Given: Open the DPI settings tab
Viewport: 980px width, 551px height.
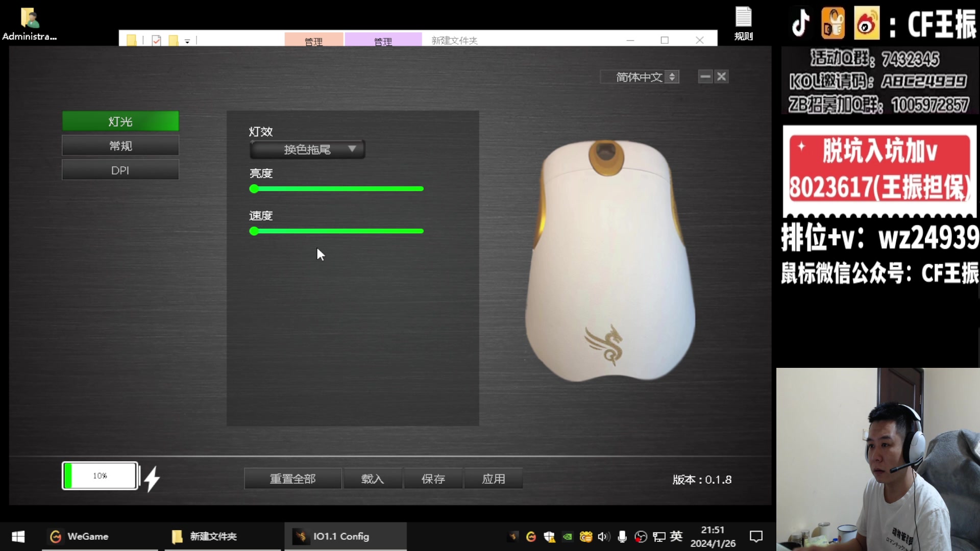Looking at the screenshot, I should [120, 170].
